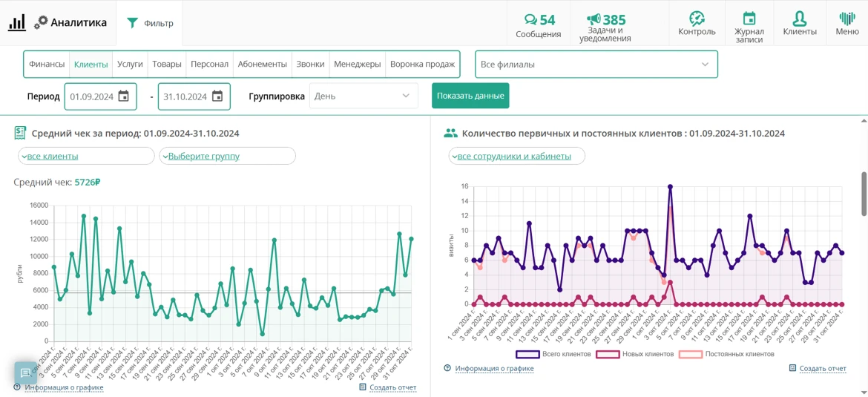Open the Меню icon
The height and width of the screenshot is (397, 868).
click(847, 19)
